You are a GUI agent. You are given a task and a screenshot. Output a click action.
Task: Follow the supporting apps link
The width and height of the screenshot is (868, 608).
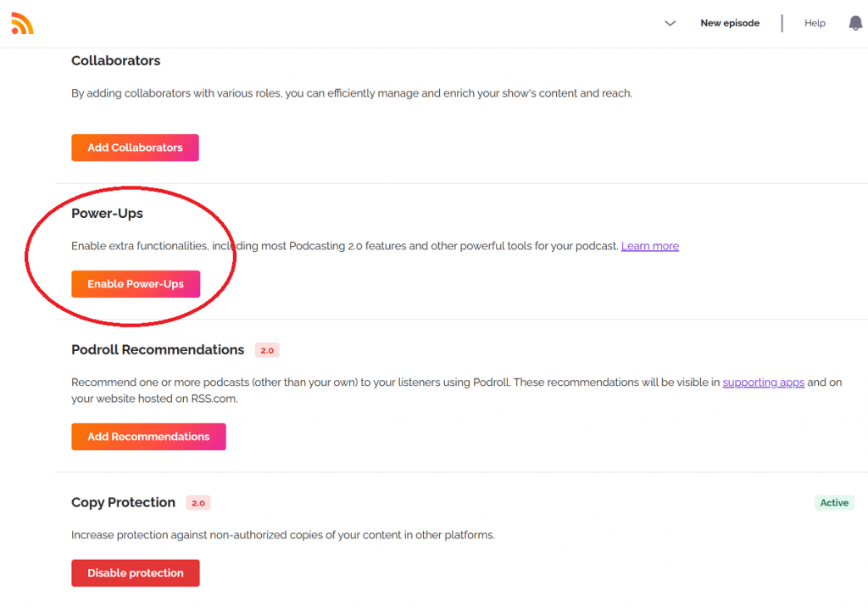coord(763,382)
